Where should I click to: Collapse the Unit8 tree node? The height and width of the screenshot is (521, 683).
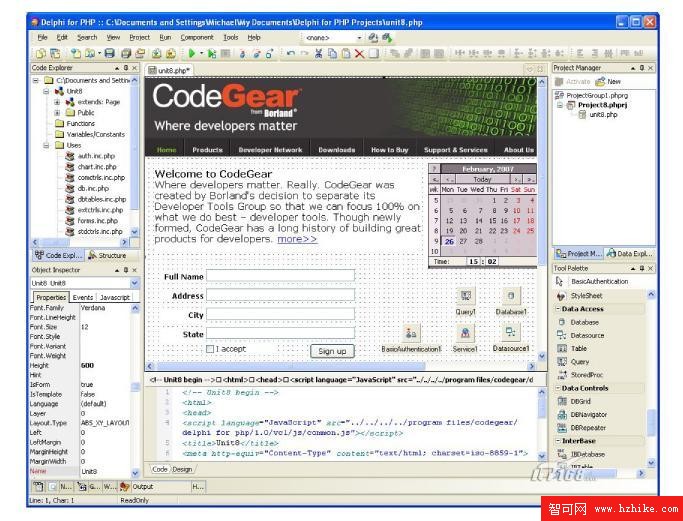tap(46, 91)
